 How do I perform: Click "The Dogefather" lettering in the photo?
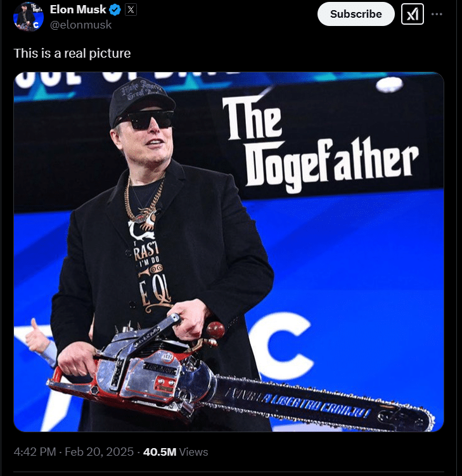(x=319, y=145)
